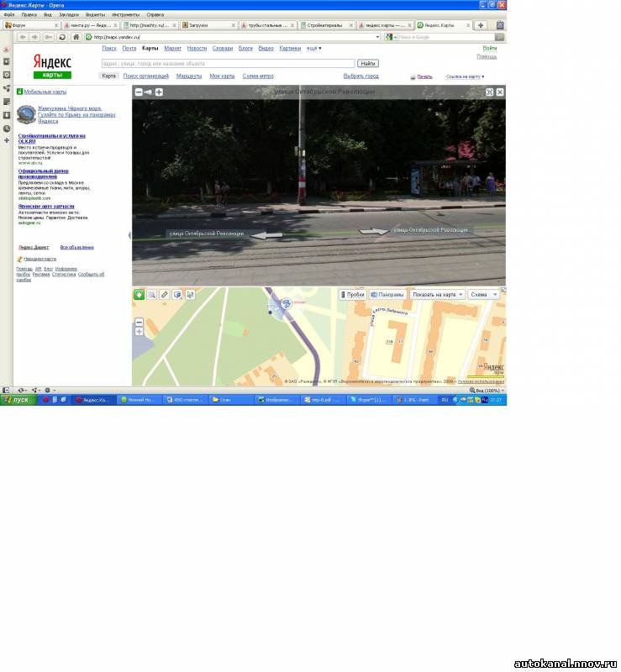Open the Вид (100%) zoom dropdown
This screenshot has width=621, height=672.
click(x=487, y=391)
